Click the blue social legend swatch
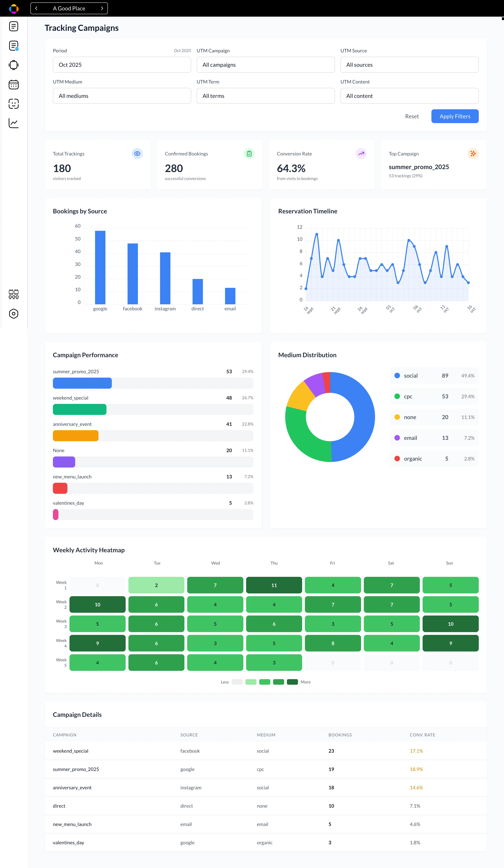The height and width of the screenshot is (868, 504). (397, 375)
